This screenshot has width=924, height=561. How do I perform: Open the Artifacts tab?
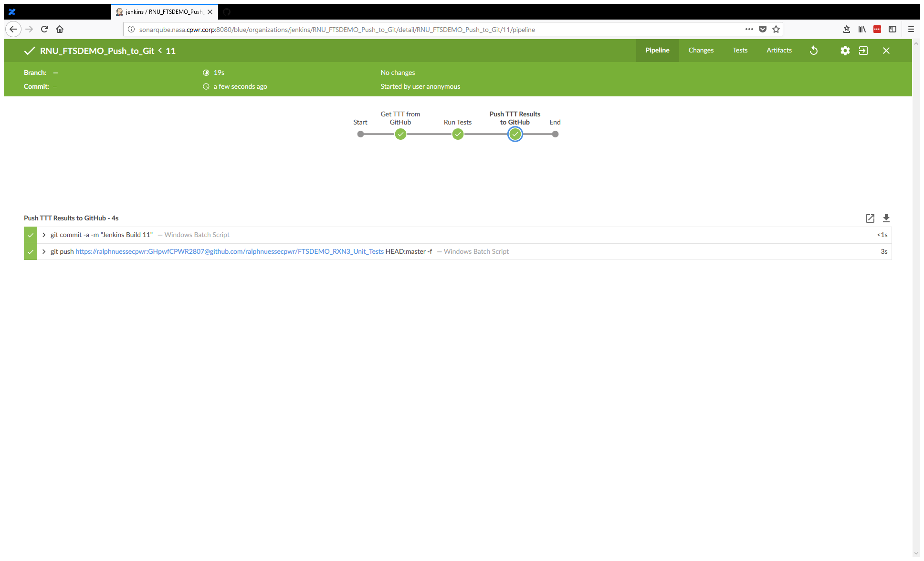pyautogui.click(x=779, y=50)
